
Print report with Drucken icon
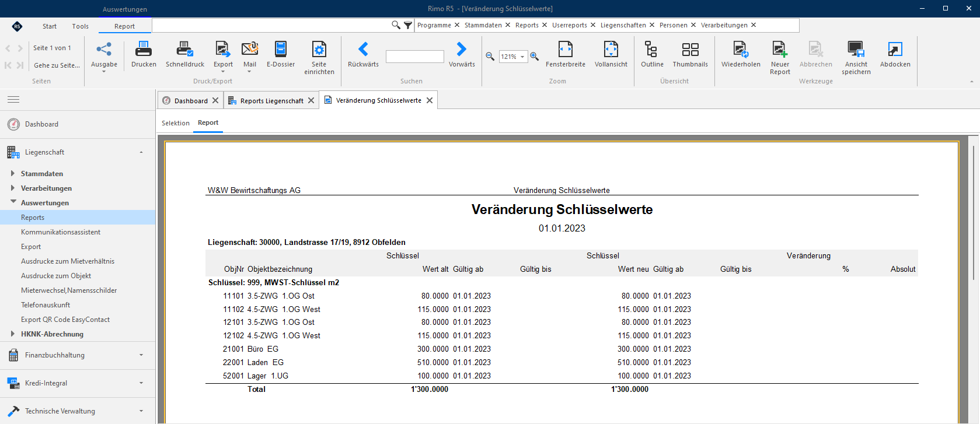tap(144, 55)
